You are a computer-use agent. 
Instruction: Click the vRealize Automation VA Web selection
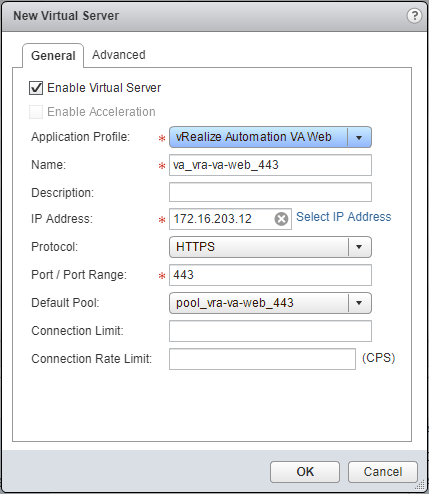click(x=258, y=137)
